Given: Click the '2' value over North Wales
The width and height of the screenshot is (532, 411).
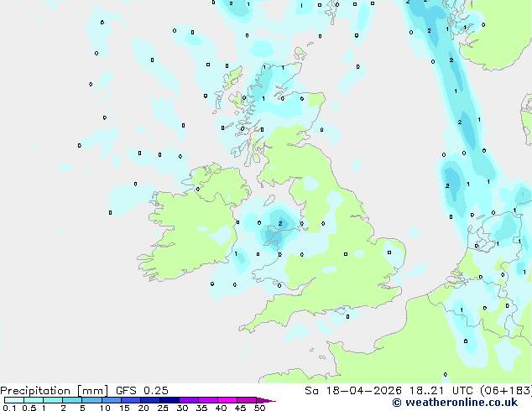Looking at the screenshot, I should (280, 223).
